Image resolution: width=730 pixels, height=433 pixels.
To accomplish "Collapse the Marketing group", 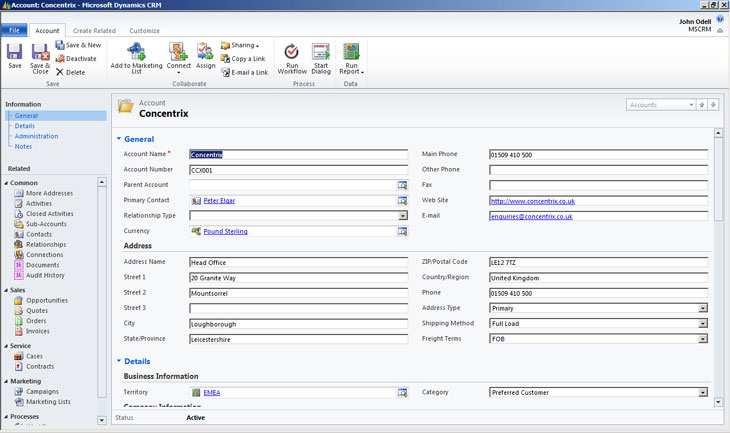I will click(x=7, y=381).
